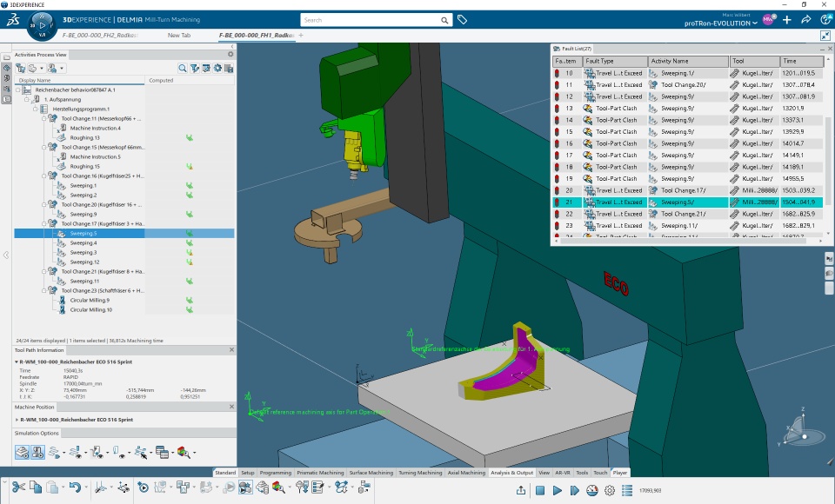Select fault row 13 Tool-Part Clash
The width and height of the screenshot is (835, 504).
click(x=687, y=109)
